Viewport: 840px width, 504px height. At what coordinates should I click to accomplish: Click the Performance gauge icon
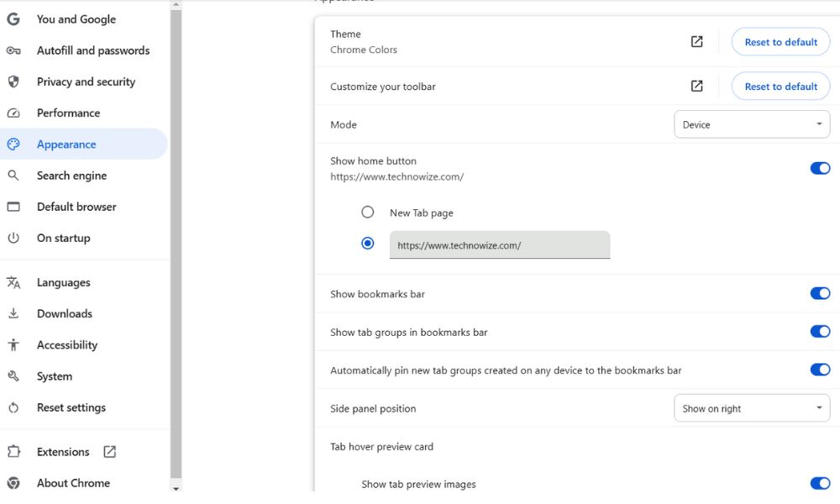[13, 113]
